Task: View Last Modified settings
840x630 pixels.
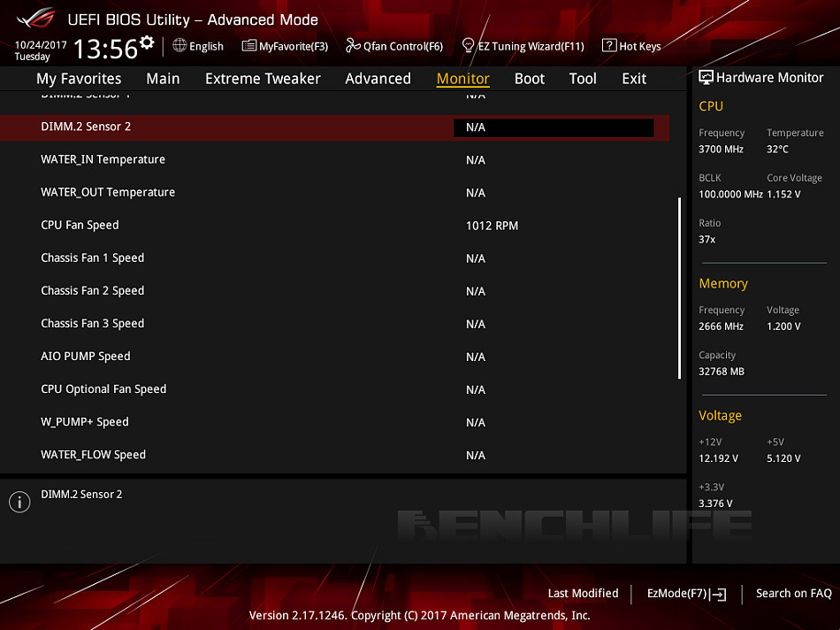Action: [x=583, y=593]
